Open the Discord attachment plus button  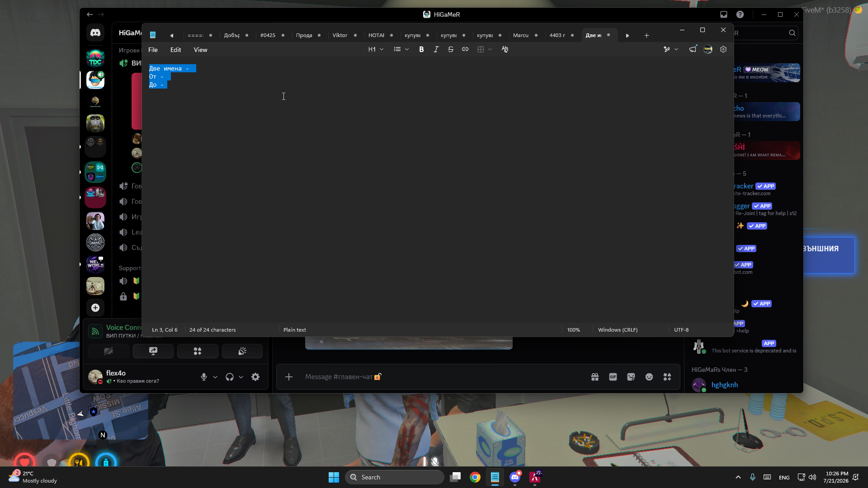pyautogui.click(x=289, y=377)
